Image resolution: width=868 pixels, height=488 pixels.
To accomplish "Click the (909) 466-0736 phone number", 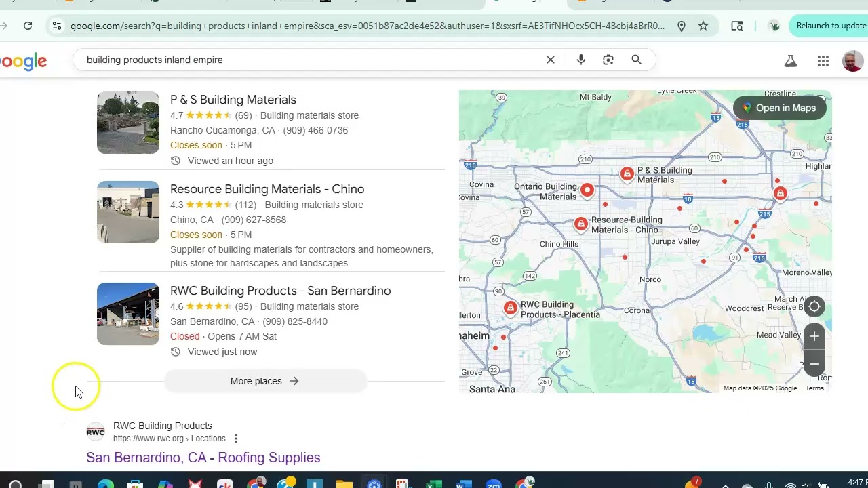I will click(315, 130).
